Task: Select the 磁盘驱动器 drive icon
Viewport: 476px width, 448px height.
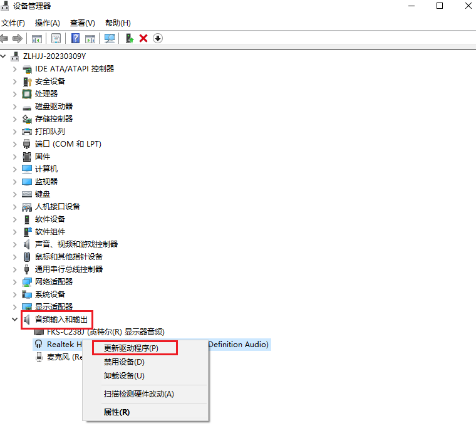Action: (27, 108)
